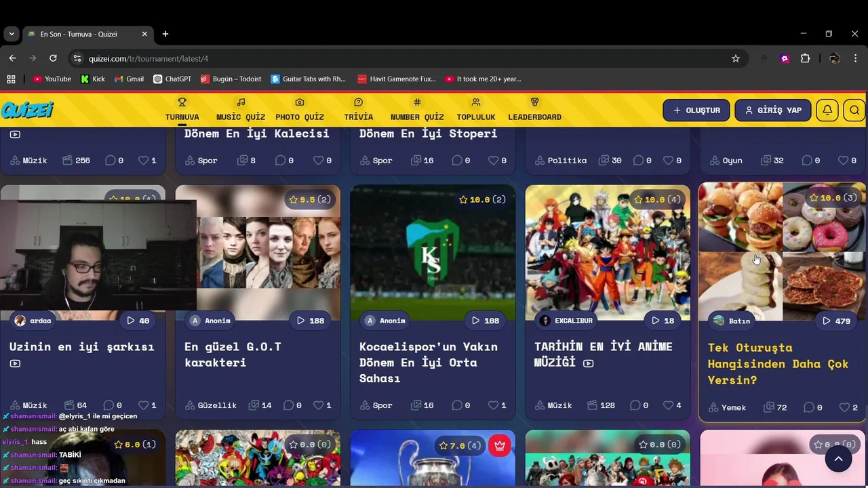Click rating 9.5 (2) star badge
868x488 pixels.
tap(310, 199)
